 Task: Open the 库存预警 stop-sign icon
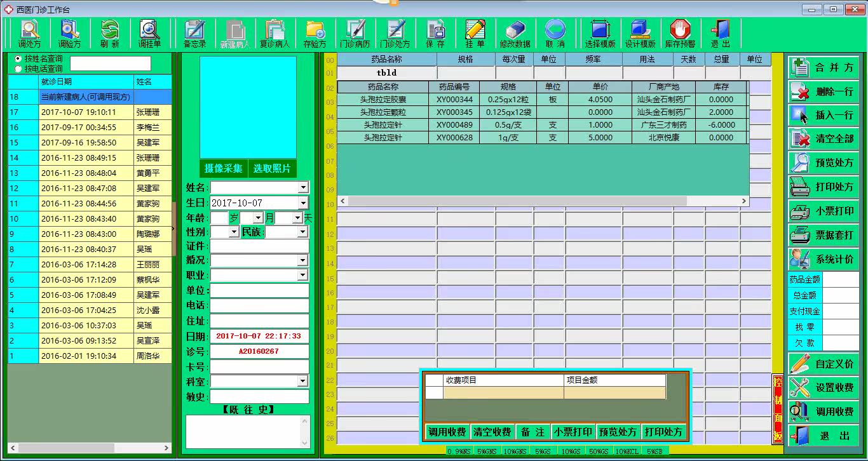(x=680, y=34)
